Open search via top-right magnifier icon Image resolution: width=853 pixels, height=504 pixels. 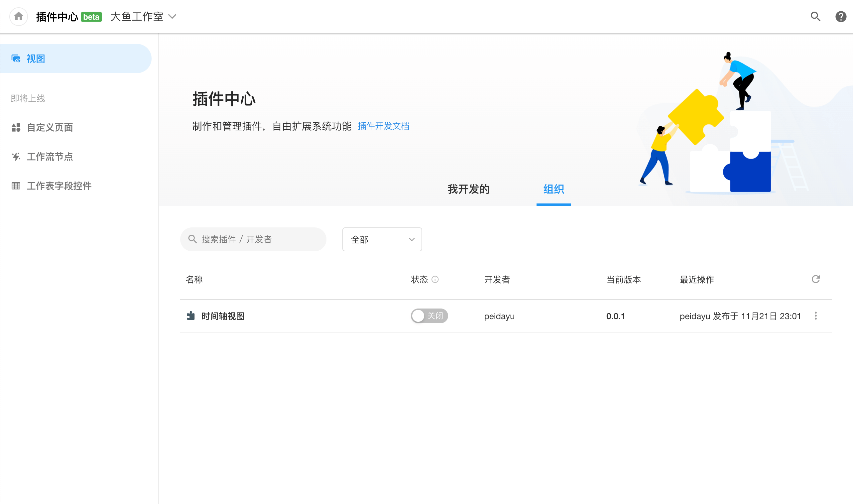click(815, 16)
